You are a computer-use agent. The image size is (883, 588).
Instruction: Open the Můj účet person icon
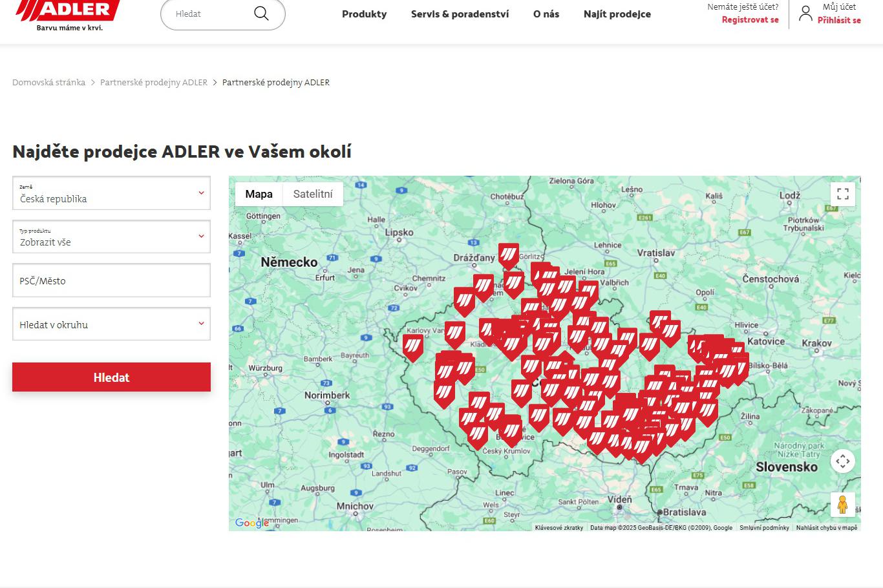click(805, 13)
